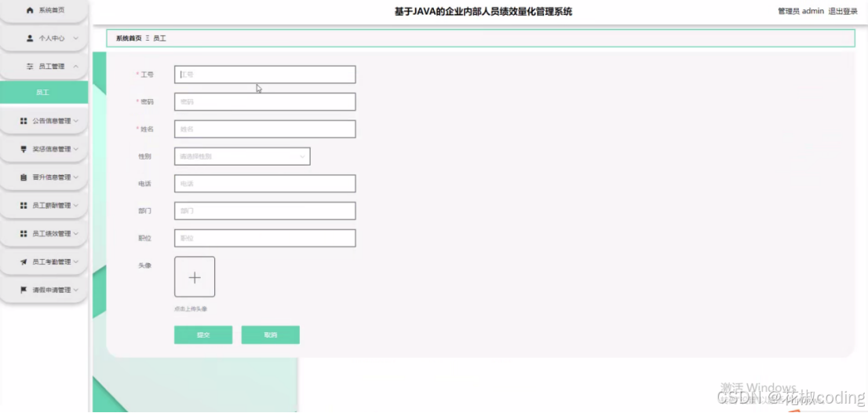The height and width of the screenshot is (413, 868).
Task: Click 系统首页 in the breadcrumb
Action: tap(129, 38)
